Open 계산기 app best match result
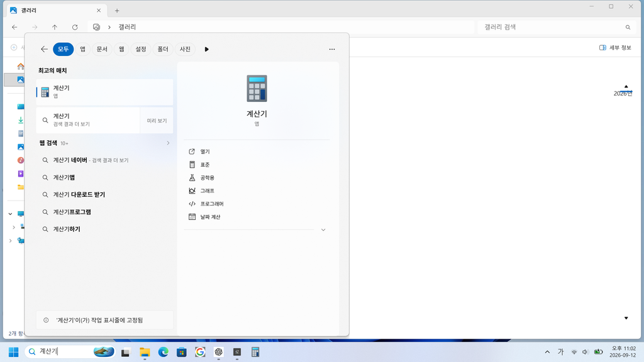 [105, 92]
